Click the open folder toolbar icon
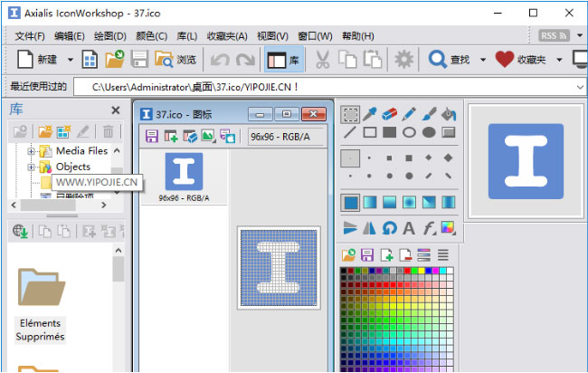588x373 pixels. (115, 59)
